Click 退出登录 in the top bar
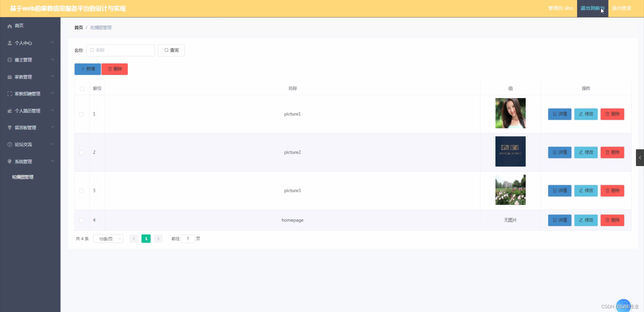This screenshot has width=644, height=312. point(622,8)
